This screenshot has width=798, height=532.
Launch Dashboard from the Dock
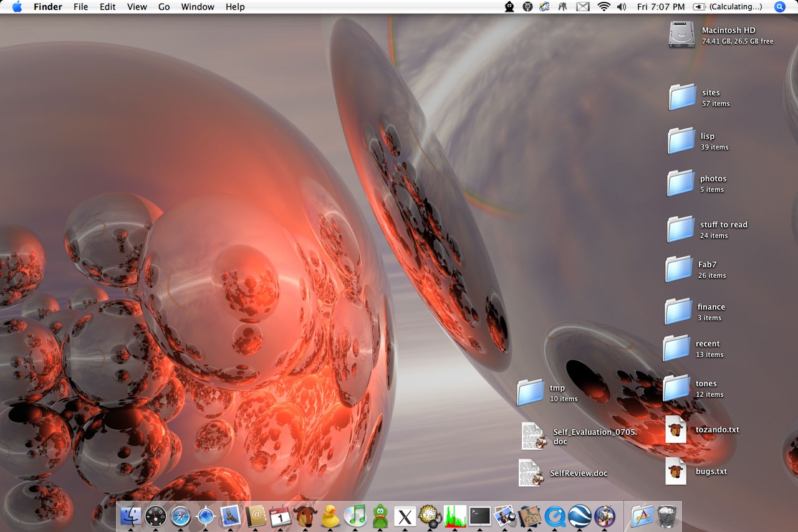[x=156, y=516]
